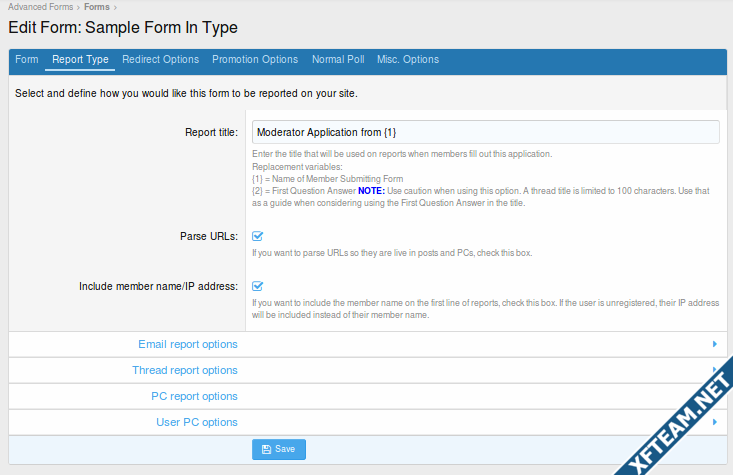The width and height of the screenshot is (733, 475).
Task: Focus the Report title input field
Action: pyautogui.click(x=485, y=132)
